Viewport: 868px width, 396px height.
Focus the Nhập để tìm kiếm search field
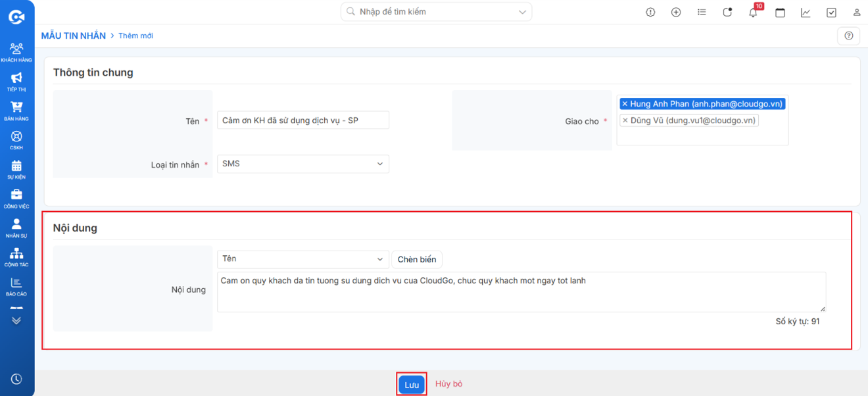click(x=436, y=12)
